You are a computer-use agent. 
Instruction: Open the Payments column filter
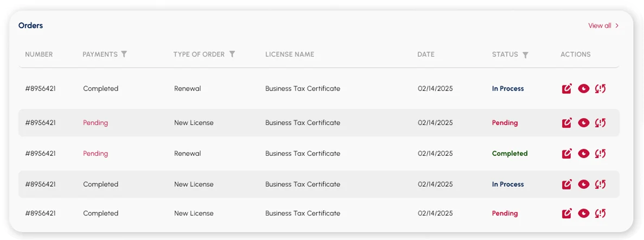pyautogui.click(x=124, y=54)
